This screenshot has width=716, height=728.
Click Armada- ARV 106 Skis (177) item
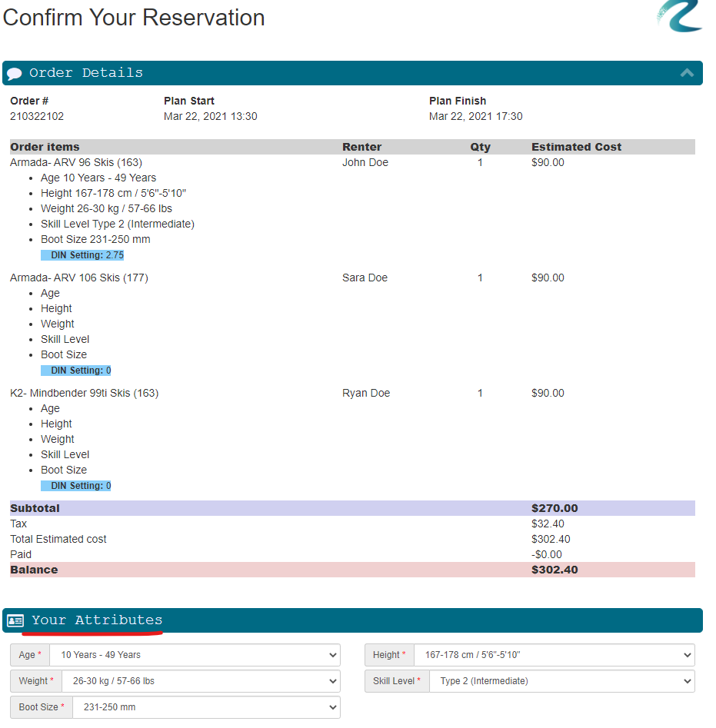pos(79,278)
